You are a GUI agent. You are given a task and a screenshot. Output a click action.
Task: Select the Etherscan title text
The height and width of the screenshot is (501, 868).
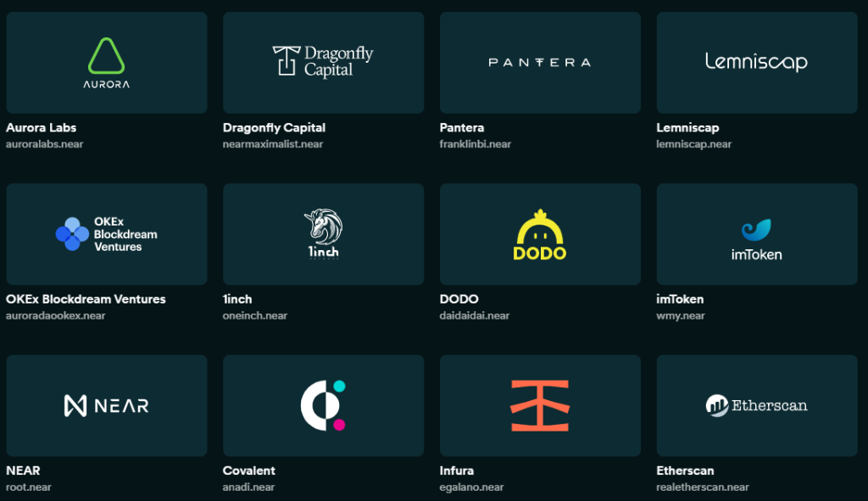685,470
